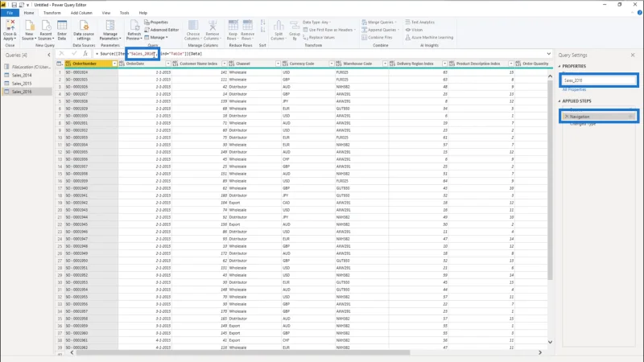Collapse the PROPERTIES section

click(559, 66)
